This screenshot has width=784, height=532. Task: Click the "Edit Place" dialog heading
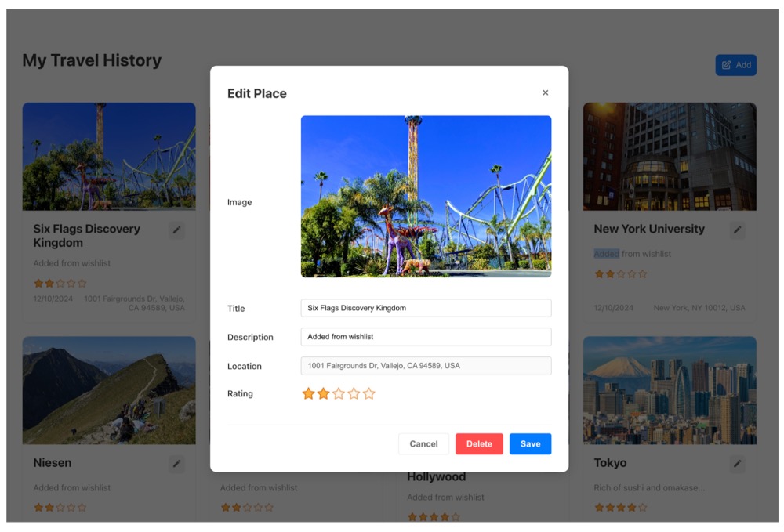(257, 93)
